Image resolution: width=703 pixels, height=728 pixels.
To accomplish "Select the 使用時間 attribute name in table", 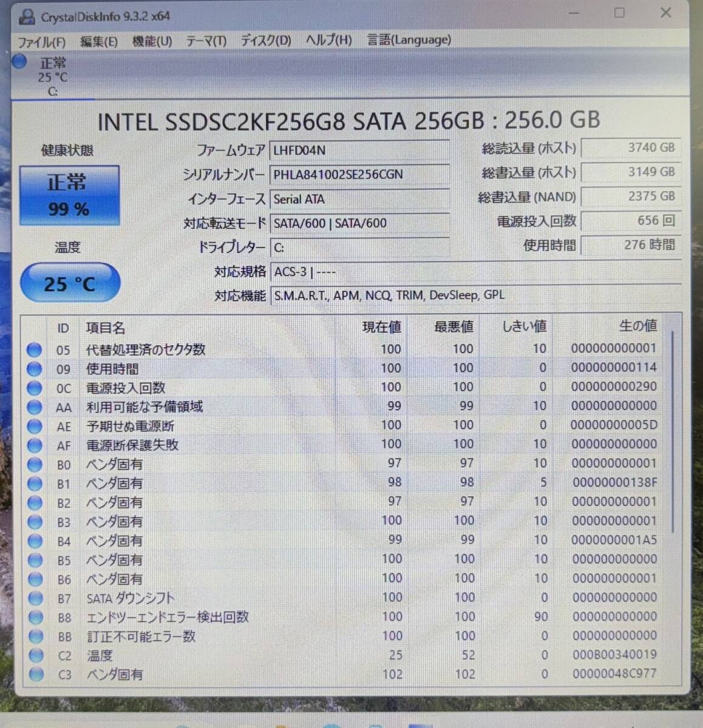I will tap(112, 369).
